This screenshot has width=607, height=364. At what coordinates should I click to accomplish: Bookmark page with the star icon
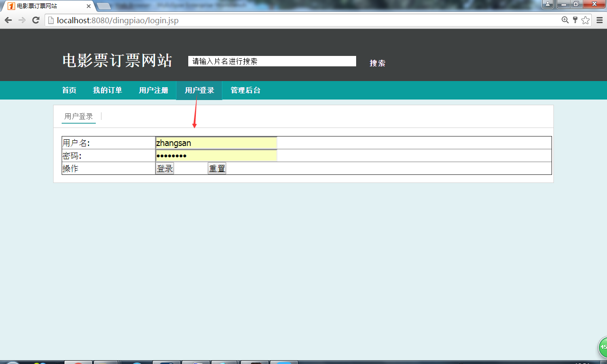pyautogui.click(x=586, y=20)
